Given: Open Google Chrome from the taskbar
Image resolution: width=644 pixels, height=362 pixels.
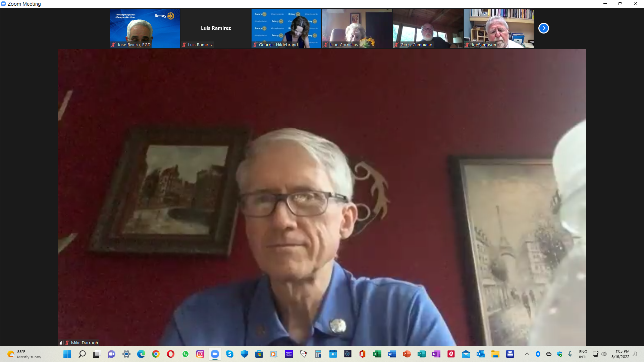Looking at the screenshot, I should [156, 354].
